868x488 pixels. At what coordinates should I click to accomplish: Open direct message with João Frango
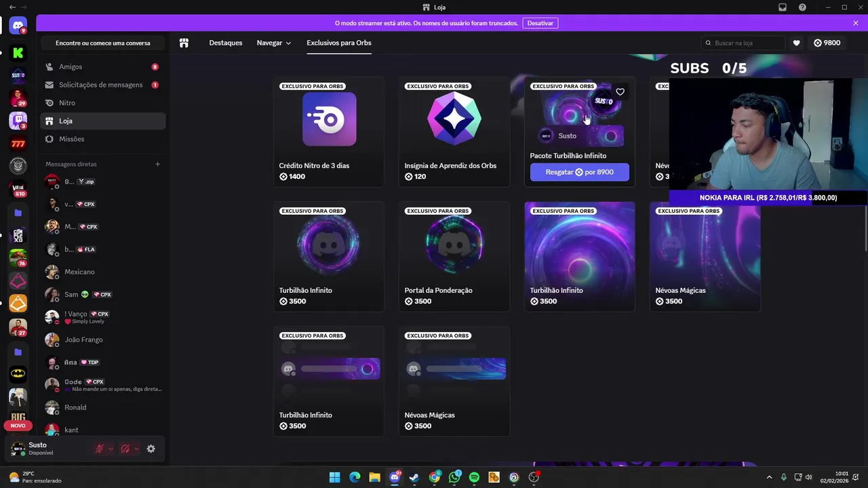(x=102, y=340)
